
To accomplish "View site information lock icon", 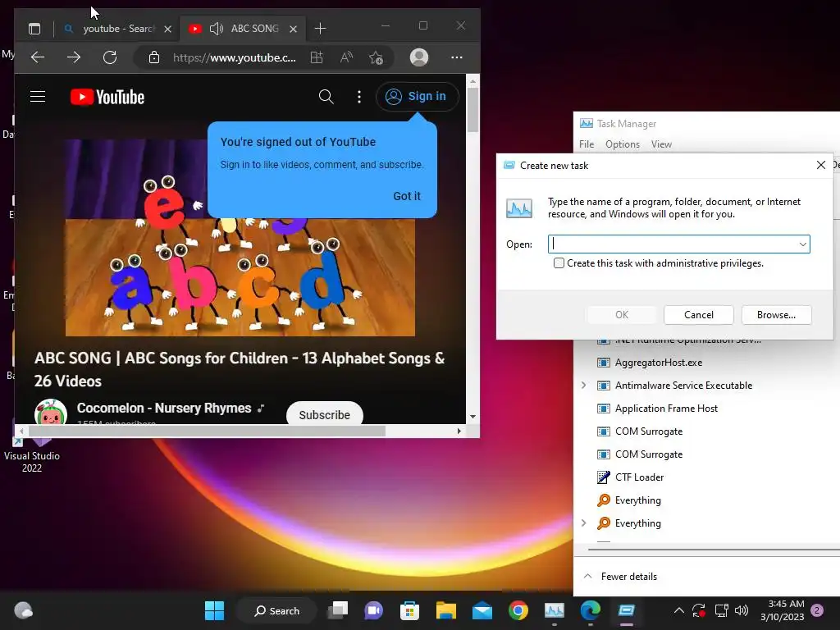I will click(154, 57).
